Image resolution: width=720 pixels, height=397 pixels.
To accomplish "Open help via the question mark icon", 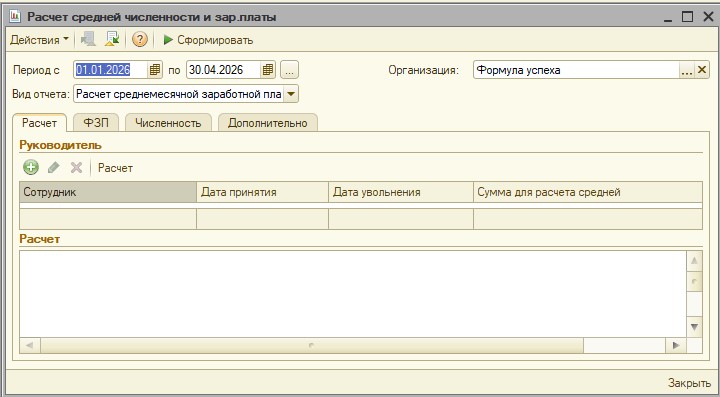I will (x=140, y=39).
